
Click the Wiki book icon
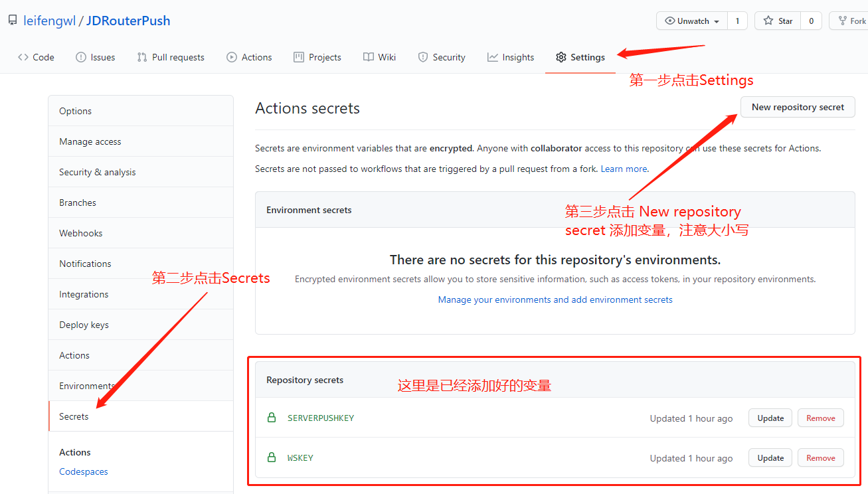coord(369,57)
